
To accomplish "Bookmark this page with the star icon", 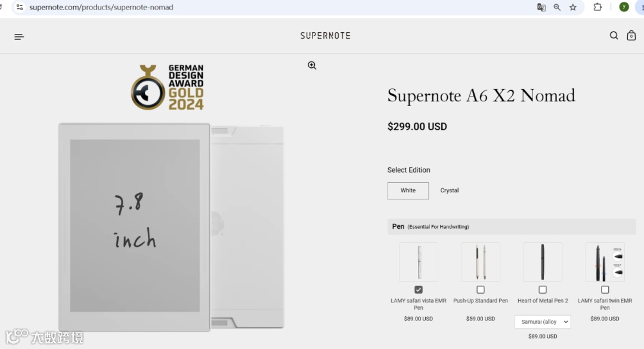I will [573, 7].
